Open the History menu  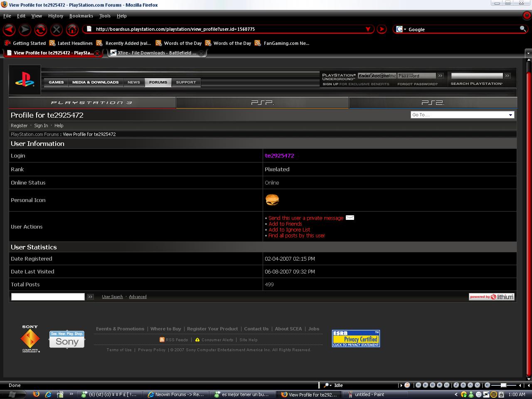pos(56,16)
